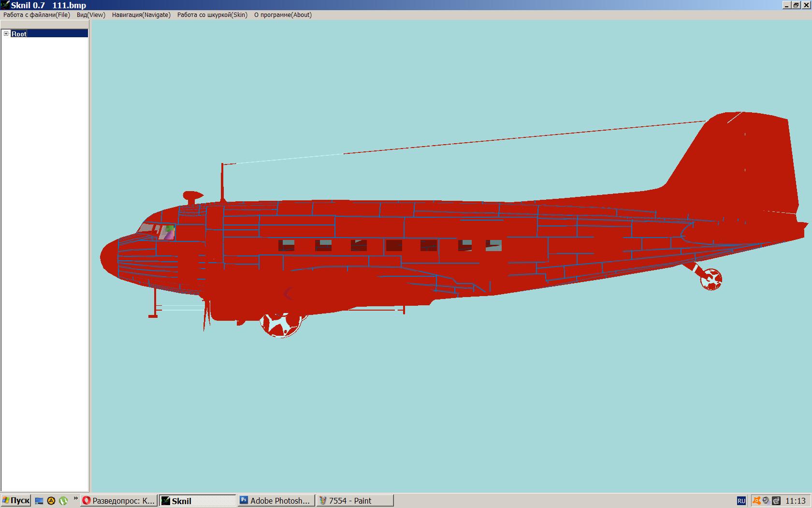This screenshot has width=812, height=508.
Task: Click the volume speaker tray icon
Action: (x=766, y=501)
